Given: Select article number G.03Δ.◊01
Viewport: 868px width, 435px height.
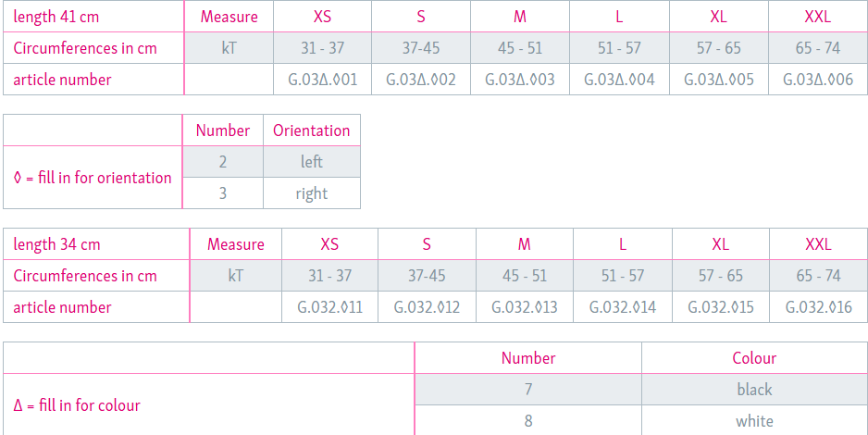Looking at the screenshot, I should pos(322,80).
